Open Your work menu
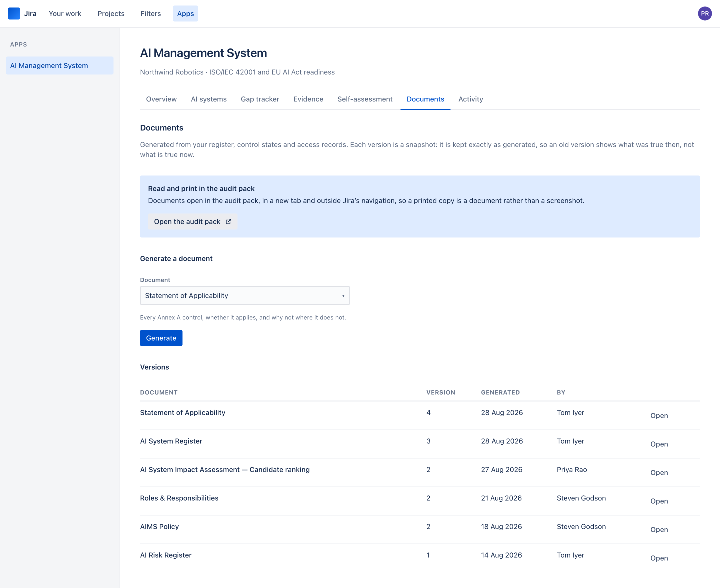 click(65, 13)
